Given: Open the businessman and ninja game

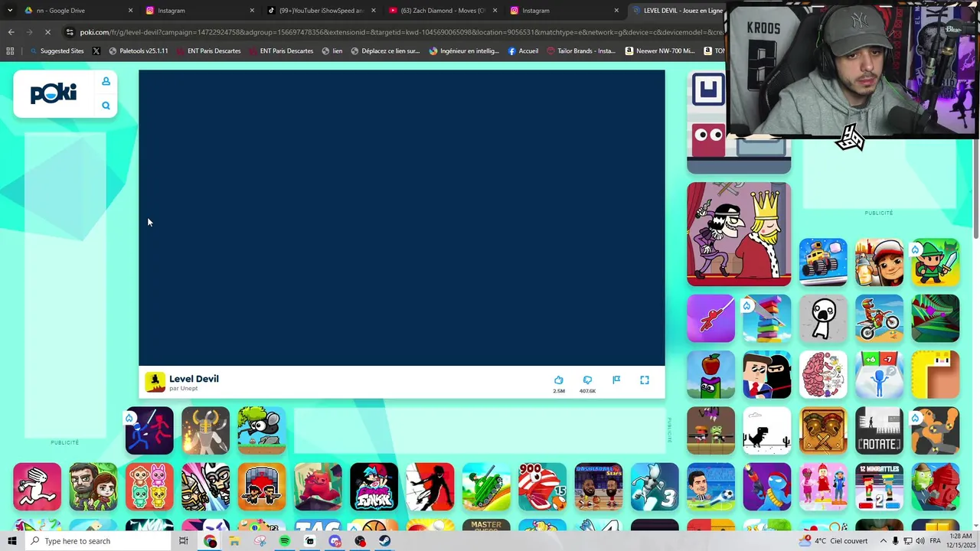Looking at the screenshot, I should 767,375.
